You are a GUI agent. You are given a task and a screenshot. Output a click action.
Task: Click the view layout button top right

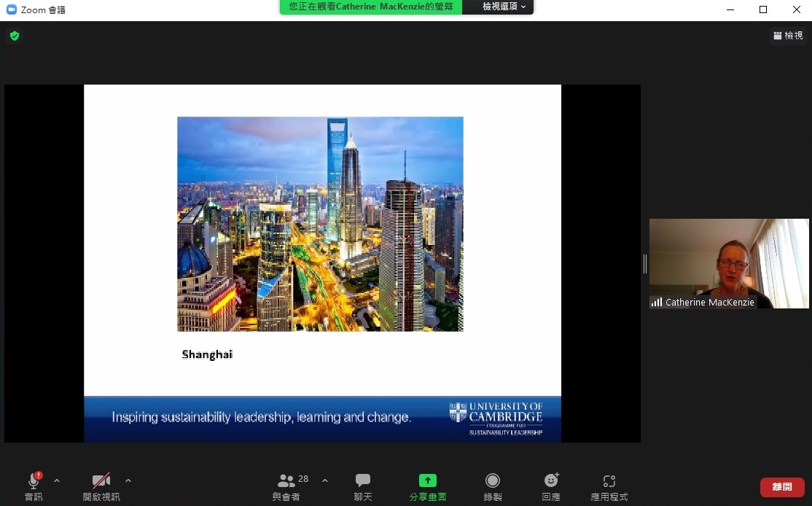point(787,36)
